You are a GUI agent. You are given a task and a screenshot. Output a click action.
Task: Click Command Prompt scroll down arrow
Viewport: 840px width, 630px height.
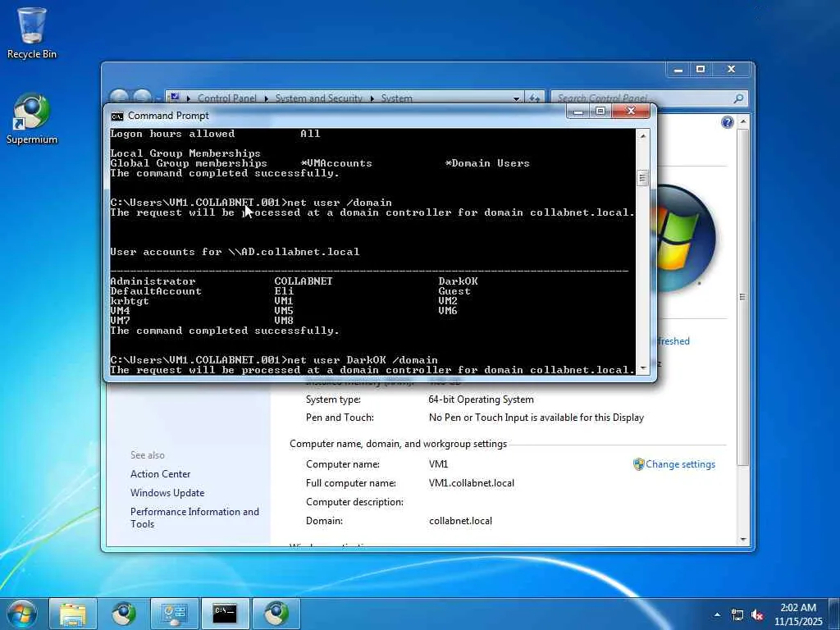(643, 368)
